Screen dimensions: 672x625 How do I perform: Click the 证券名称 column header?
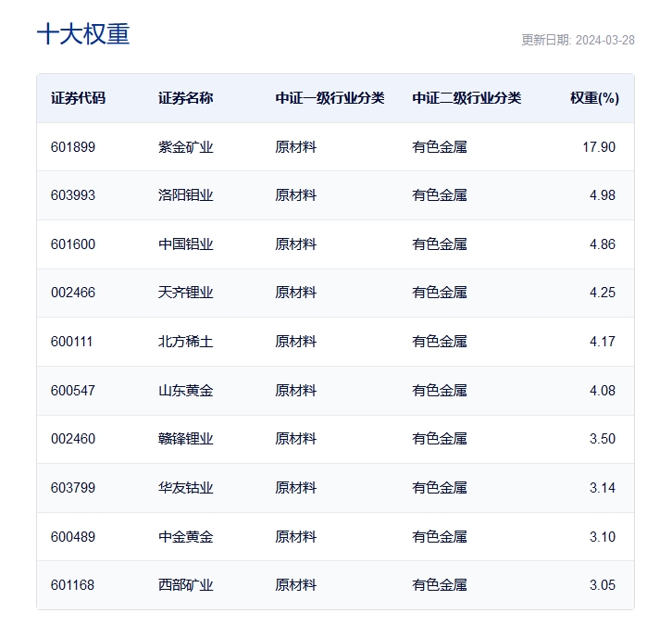click(185, 98)
